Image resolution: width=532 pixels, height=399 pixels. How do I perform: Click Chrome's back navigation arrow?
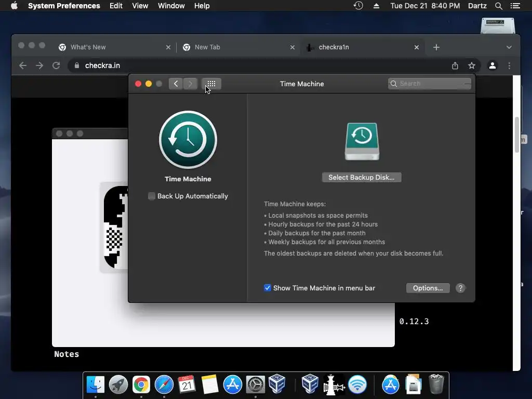pos(23,65)
